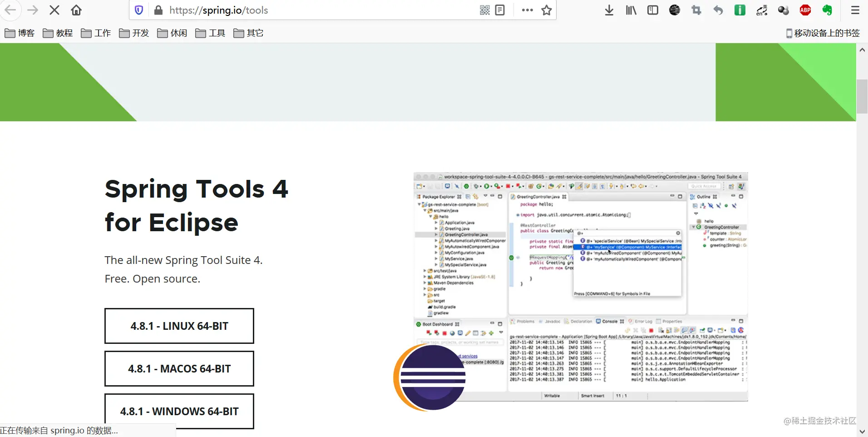This screenshot has width=868, height=437.
Task: Open the Evernote elephant extension
Action: pyautogui.click(x=827, y=10)
